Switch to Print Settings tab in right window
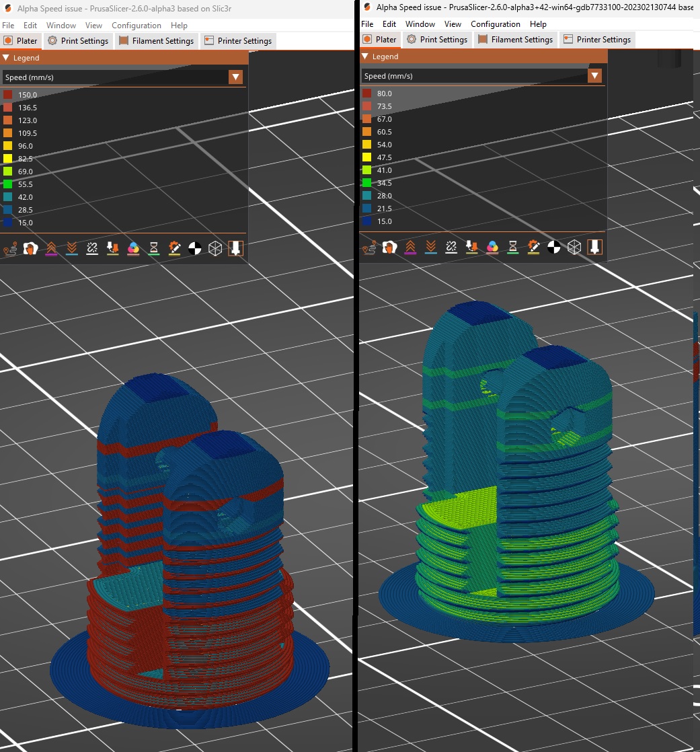Screen dimensions: 700x752 click(437, 39)
